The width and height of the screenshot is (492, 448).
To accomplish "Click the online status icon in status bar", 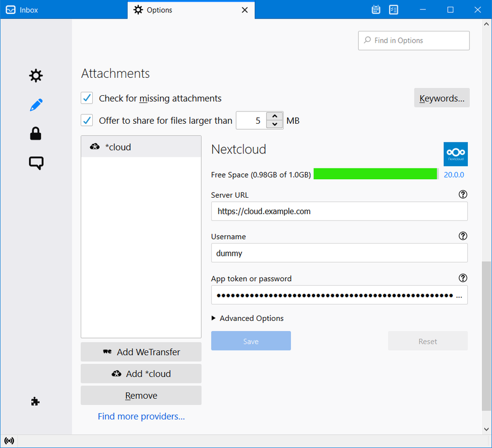I will (x=9, y=441).
